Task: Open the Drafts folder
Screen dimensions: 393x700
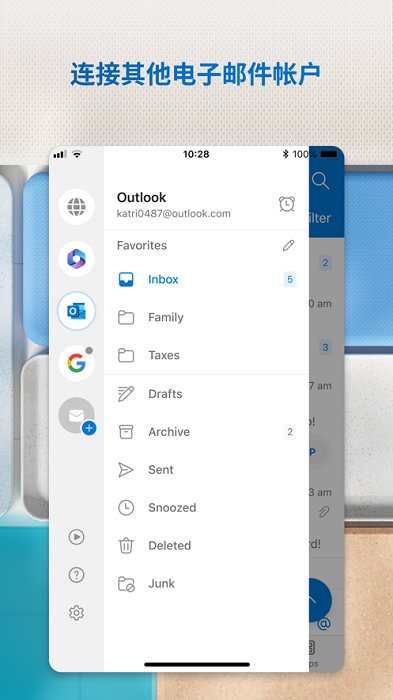Action: pos(206,394)
